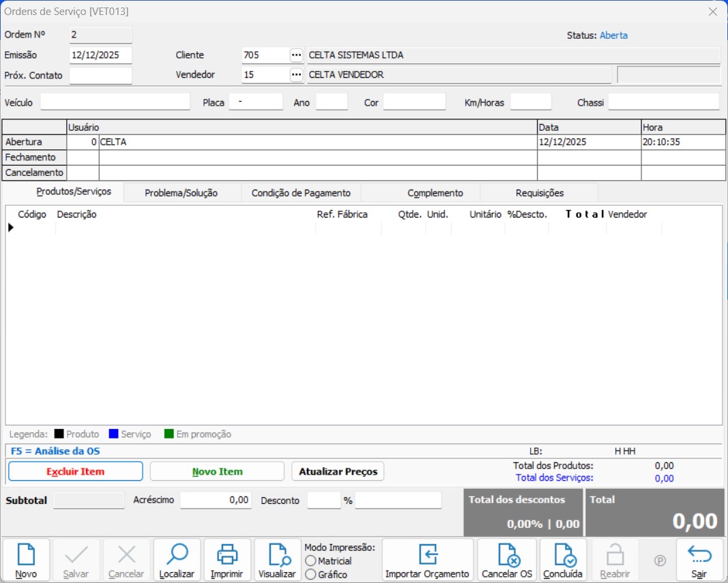Open Cliente lookup ellipsis button

pos(296,55)
